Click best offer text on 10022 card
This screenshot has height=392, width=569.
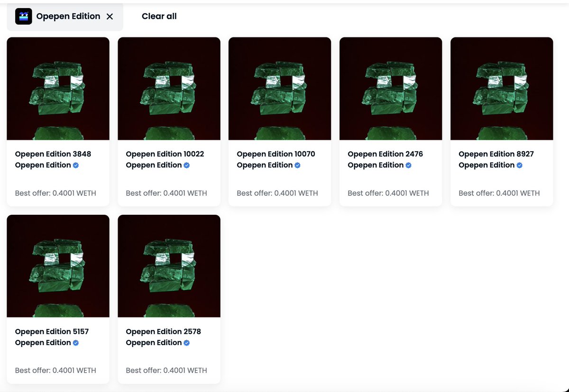click(x=166, y=193)
